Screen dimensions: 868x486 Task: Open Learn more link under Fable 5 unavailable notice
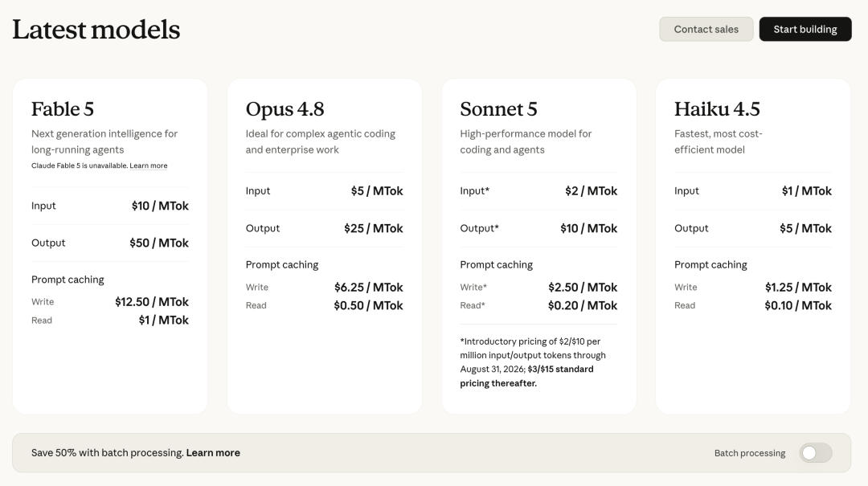149,165
